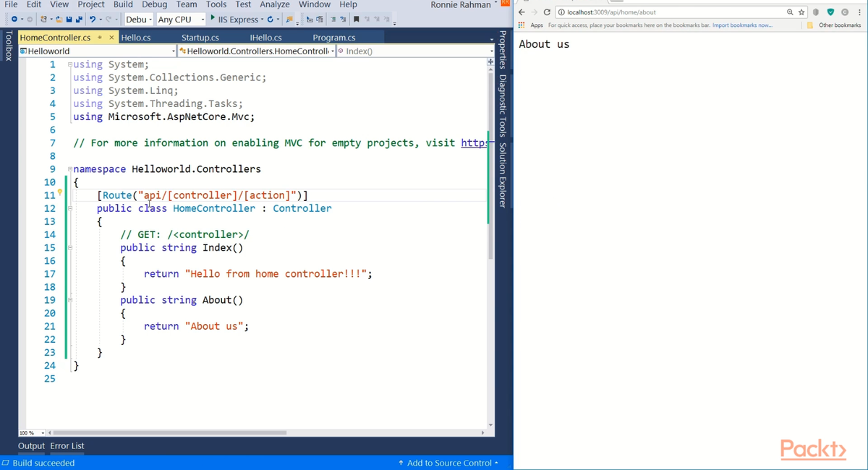Collapse the HomeController class at line 12
Viewport: 868px width, 470px height.
coord(69,208)
